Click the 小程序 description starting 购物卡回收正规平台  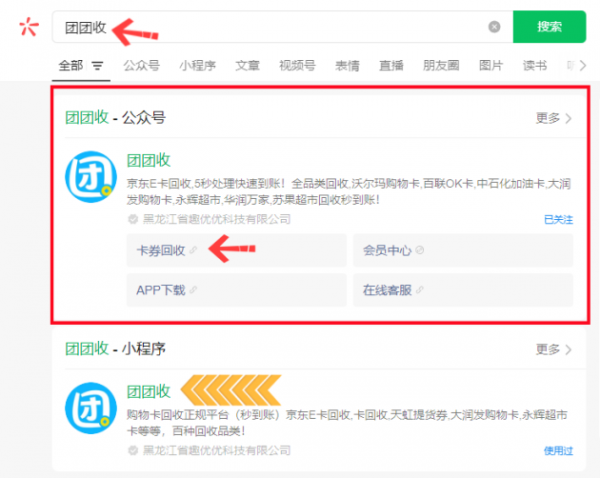[347, 423]
